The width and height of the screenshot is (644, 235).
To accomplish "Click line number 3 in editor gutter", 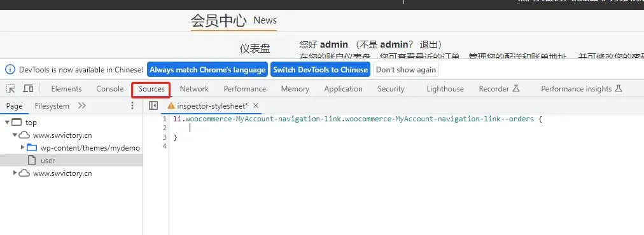I will (164, 137).
